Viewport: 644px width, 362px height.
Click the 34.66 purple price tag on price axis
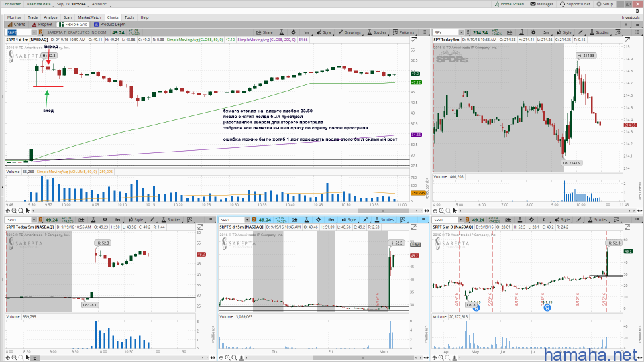click(x=416, y=135)
